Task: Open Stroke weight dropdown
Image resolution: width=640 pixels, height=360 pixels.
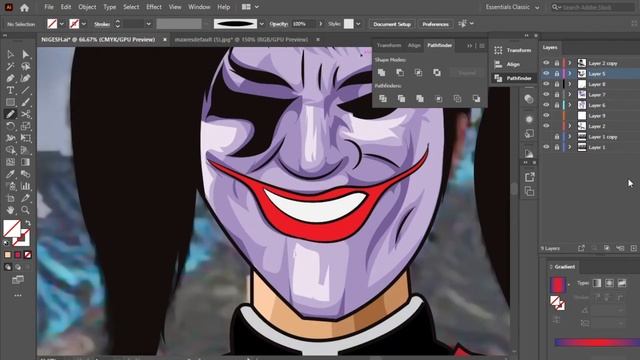Action: (149, 24)
